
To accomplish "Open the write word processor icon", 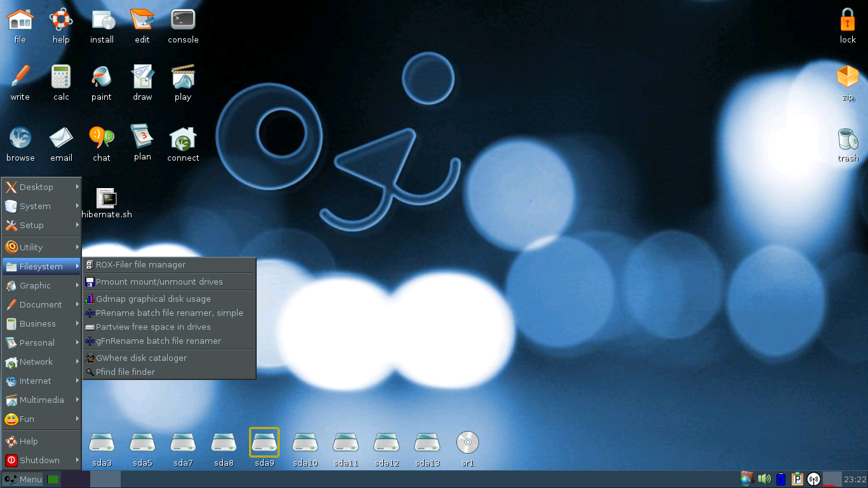I will (20, 77).
